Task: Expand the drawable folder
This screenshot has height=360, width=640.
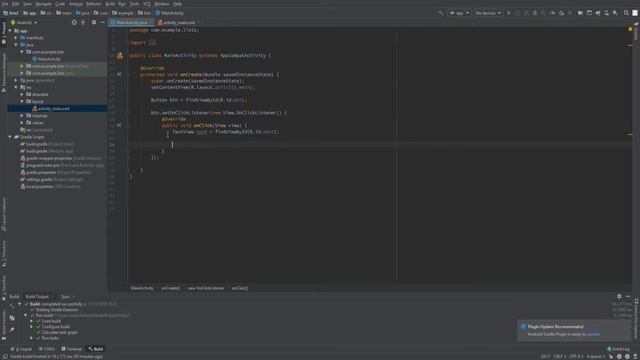Action: pyautogui.click(x=22, y=94)
